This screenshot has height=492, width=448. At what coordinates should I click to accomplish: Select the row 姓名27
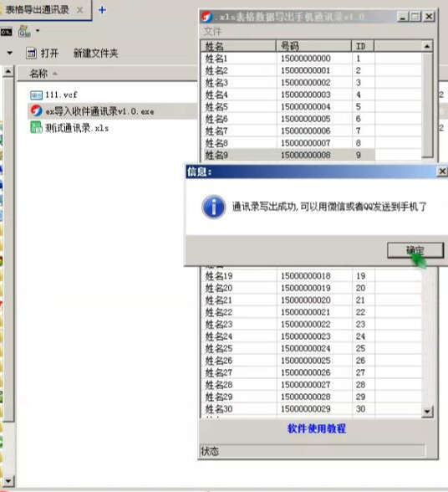[288, 373]
